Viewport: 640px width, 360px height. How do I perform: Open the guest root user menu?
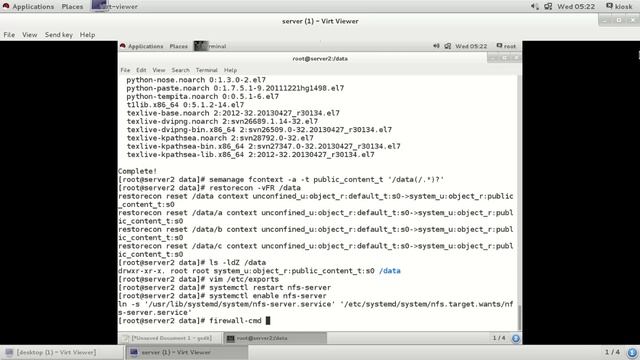point(506,46)
